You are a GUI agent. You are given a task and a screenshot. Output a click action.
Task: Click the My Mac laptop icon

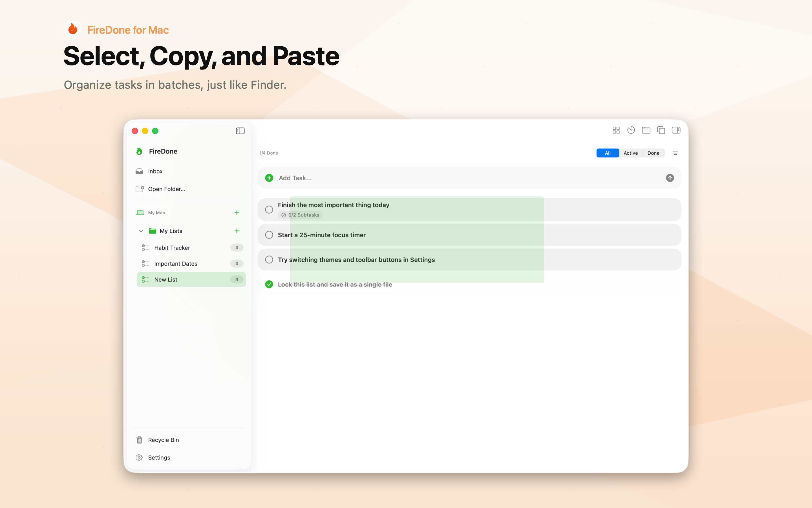click(x=140, y=213)
